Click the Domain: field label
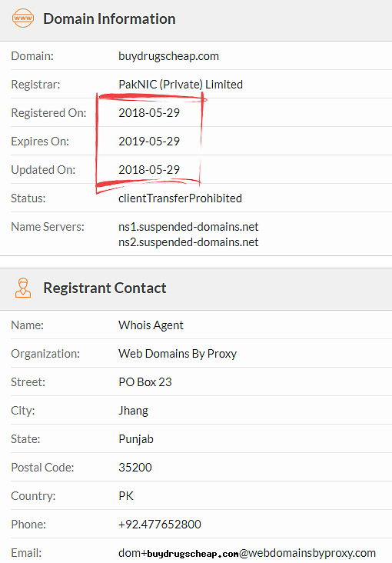392x563 pixels. coord(32,56)
